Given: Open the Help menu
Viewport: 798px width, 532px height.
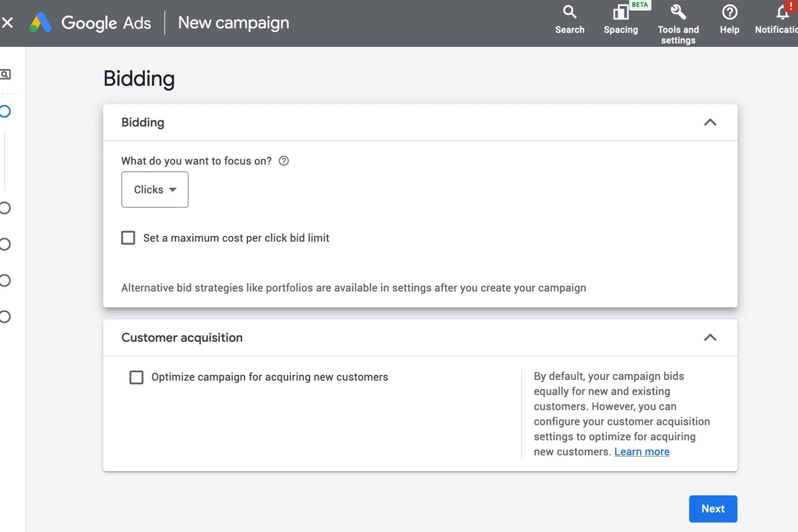Looking at the screenshot, I should pos(729,20).
